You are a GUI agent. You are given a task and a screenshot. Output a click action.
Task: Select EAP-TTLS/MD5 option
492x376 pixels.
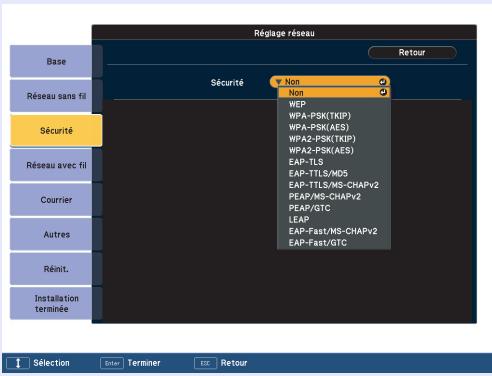[x=334, y=173]
